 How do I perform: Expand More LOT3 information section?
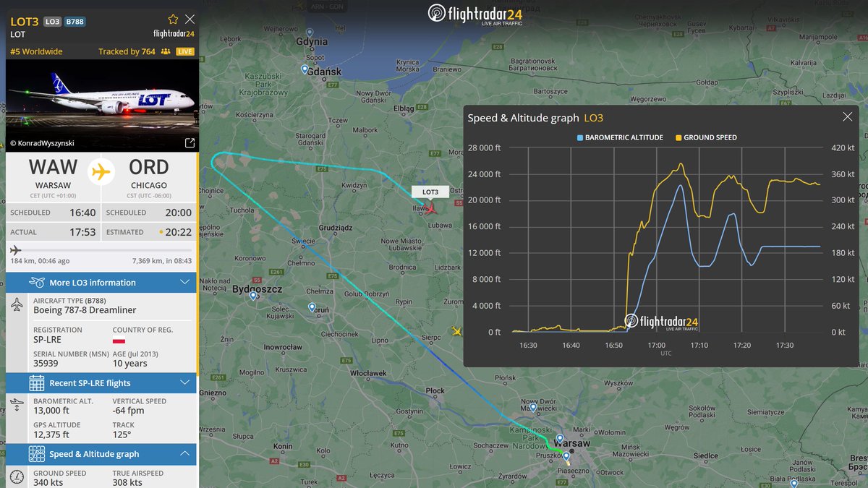click(101, 282)
